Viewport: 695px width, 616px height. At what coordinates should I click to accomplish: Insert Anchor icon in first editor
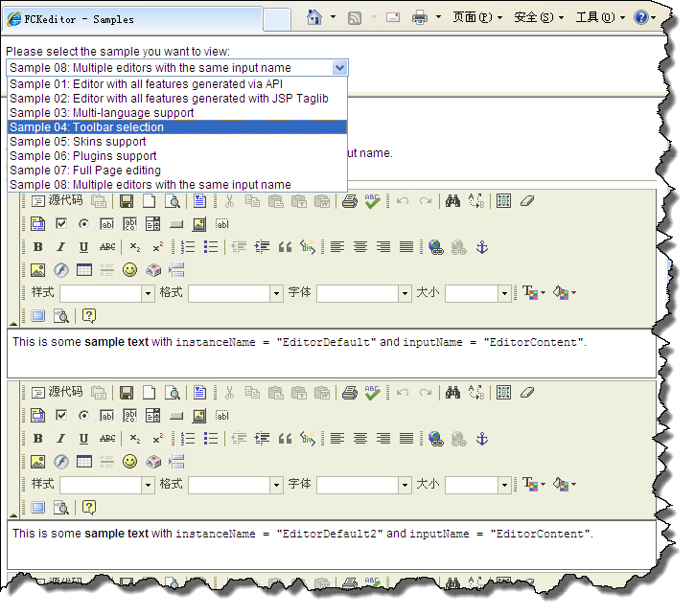(482, 247)
